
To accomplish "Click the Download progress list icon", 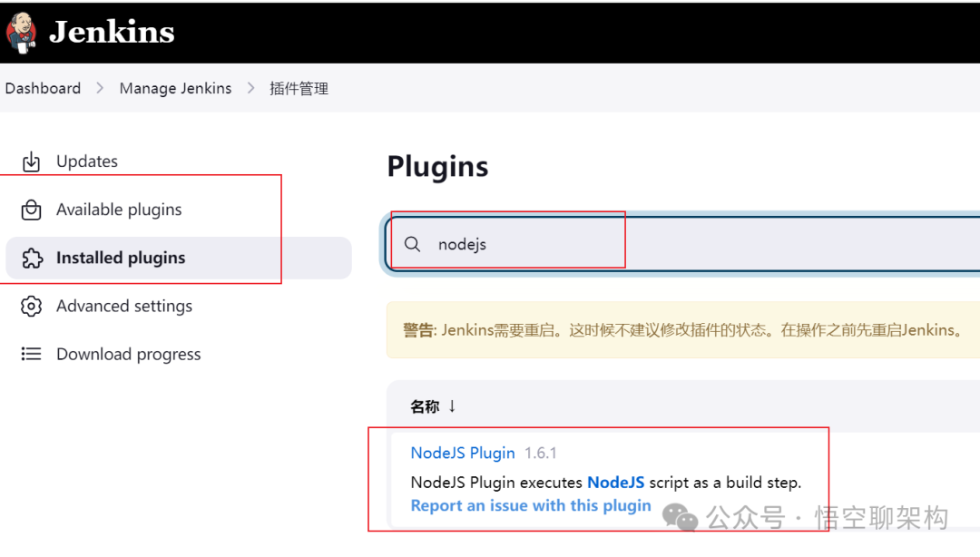I will point(32,355).
